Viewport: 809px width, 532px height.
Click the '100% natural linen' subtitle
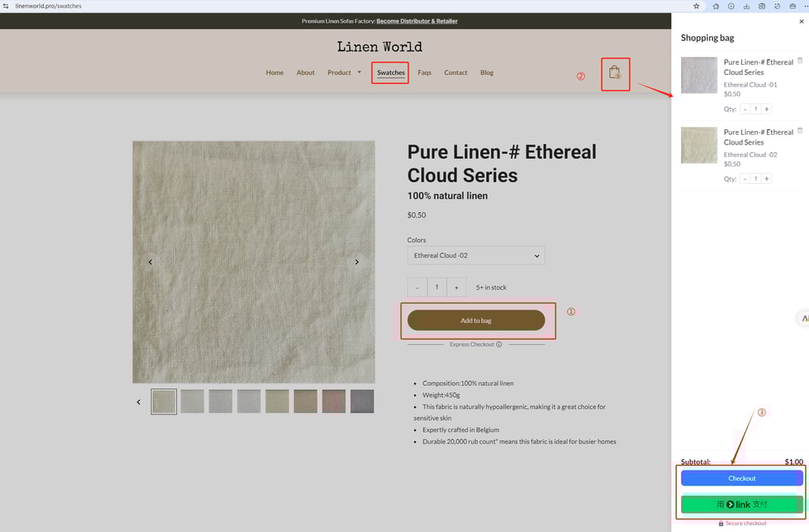[447, 196]
